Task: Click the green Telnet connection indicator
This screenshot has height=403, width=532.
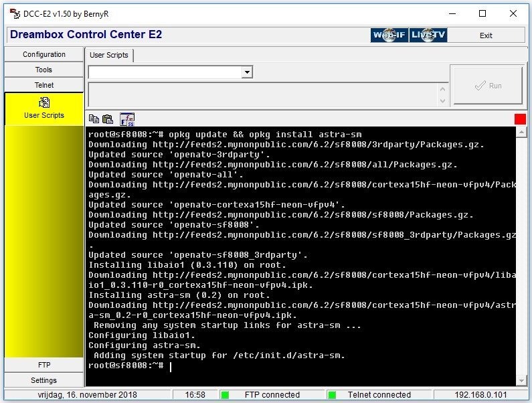Action: pos(331,395)
